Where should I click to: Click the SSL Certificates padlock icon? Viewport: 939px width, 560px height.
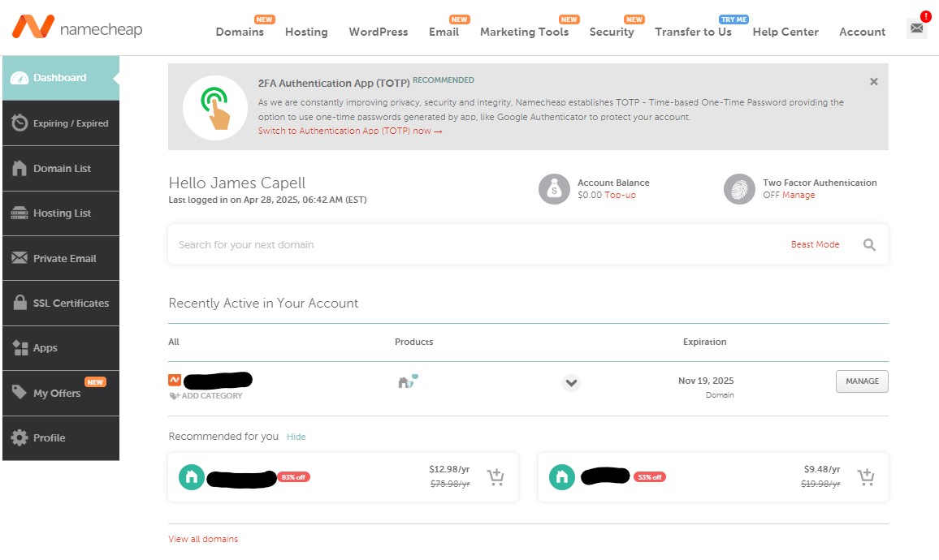coord(19,302)
